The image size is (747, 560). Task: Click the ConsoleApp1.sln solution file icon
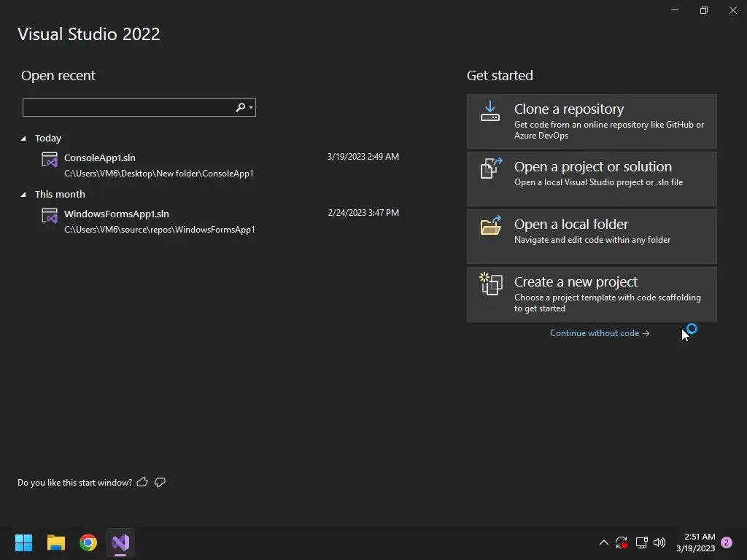(50, 160)
